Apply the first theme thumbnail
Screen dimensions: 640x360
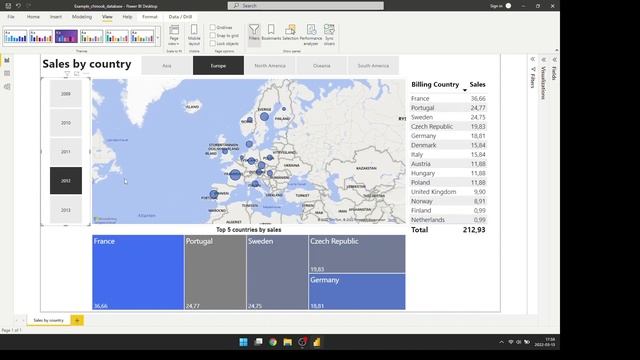pos(16,37)
